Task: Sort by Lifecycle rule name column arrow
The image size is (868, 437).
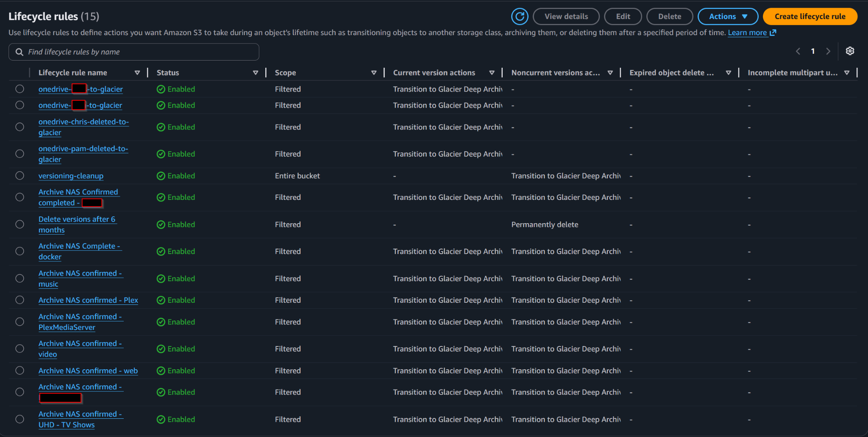Action: click(x=137, y=73)
